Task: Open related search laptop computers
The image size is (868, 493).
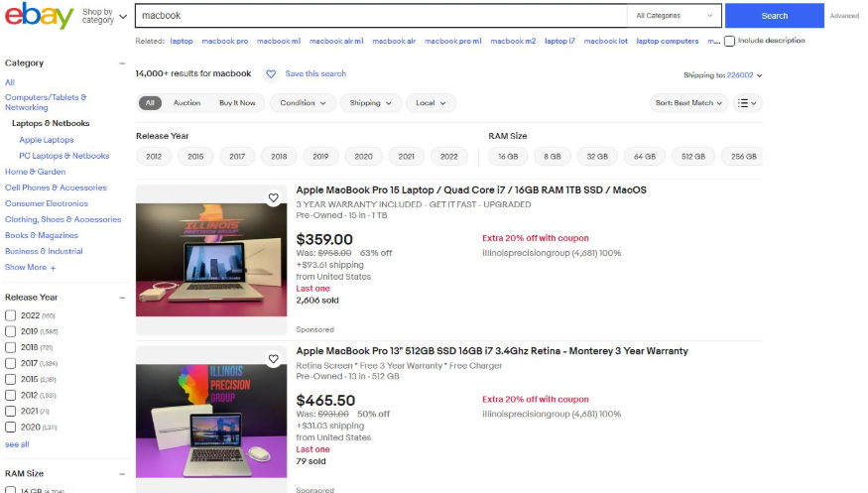Action: coord(668,41)
